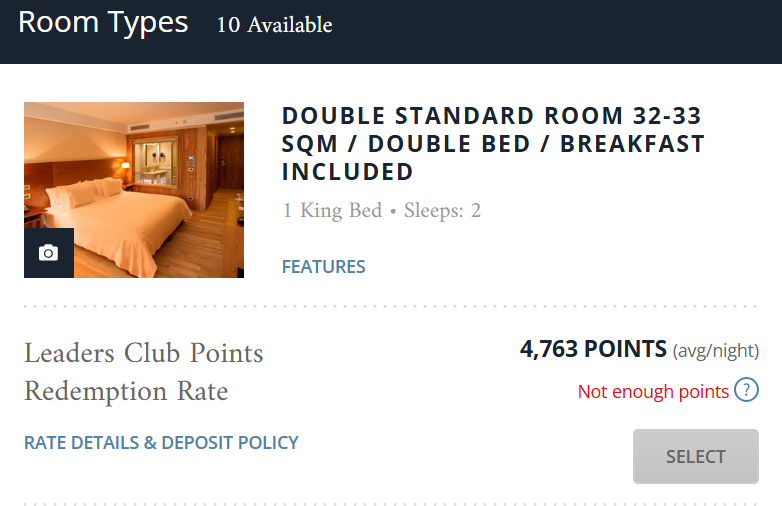Click the Sleeps: 2 text

coord(442,211)
